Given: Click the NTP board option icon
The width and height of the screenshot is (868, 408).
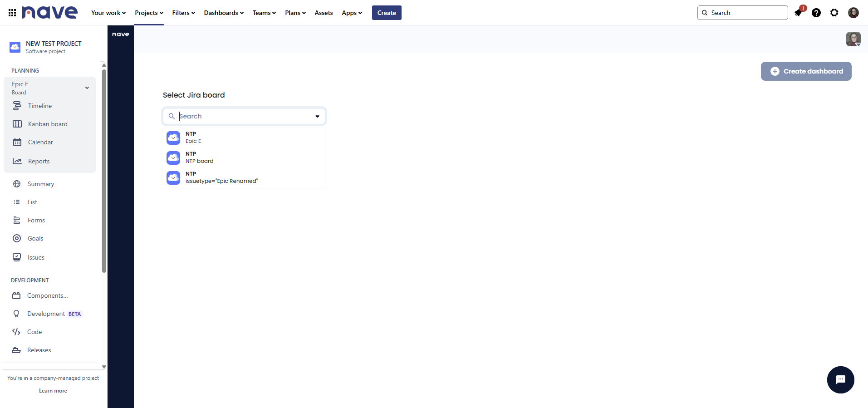Looking at the screenshot, I should (173, 157).
